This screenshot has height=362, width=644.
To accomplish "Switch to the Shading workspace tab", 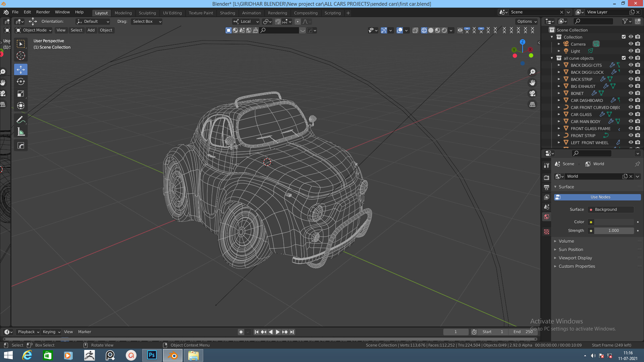I will click(227, 13).
